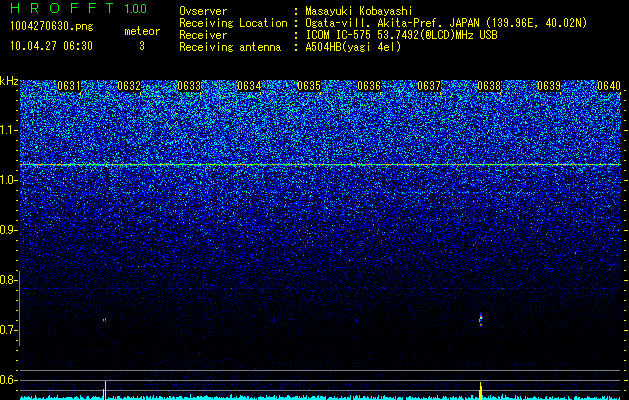Click the 0634 time marker
The height and width of the screenshot is (400, 629).
click(x=249, y=86)
